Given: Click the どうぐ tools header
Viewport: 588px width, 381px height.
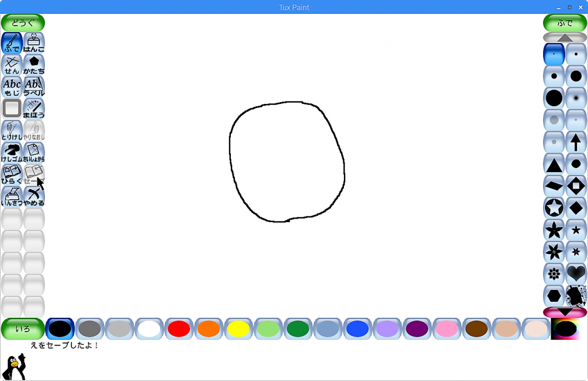Looking at the screenshot, I should pos(23,23).
